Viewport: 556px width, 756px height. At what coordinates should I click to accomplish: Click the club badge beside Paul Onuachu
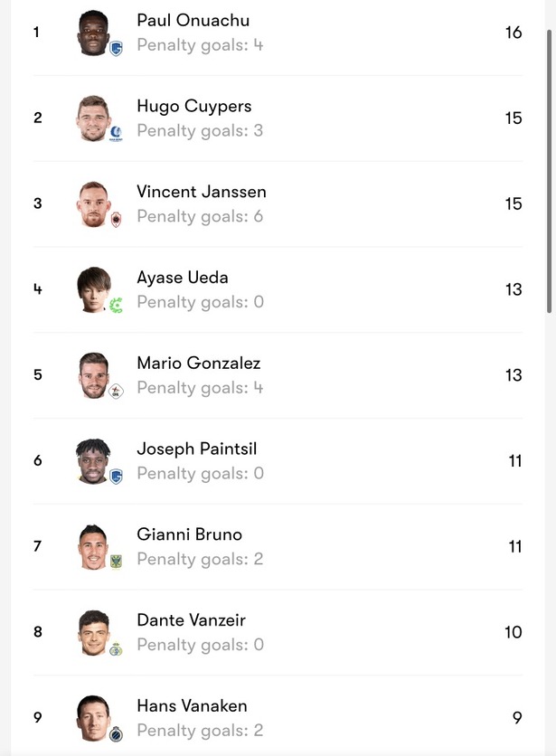[116, 48]
